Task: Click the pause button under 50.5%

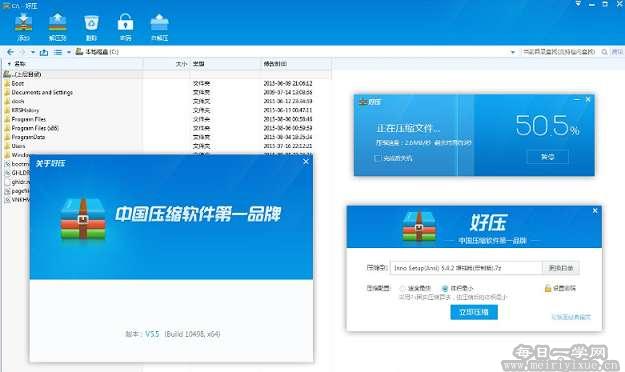Action: tap(548, 157)
